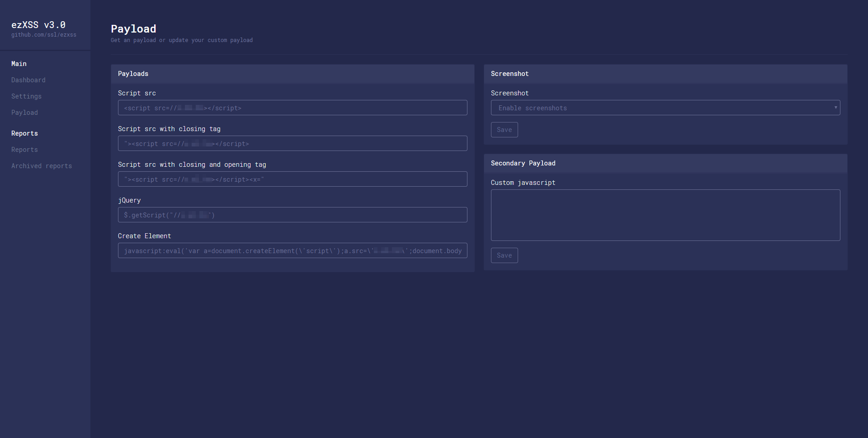The height and width of the screenshot is (438, 868).
Task: Open Reports link under Reports section
Action: point(24,150)
